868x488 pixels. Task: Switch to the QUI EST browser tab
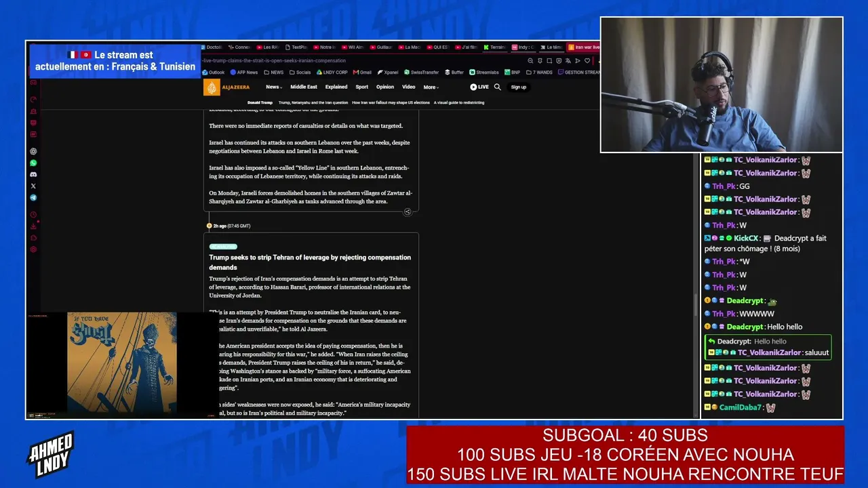(x=437, y=47)
